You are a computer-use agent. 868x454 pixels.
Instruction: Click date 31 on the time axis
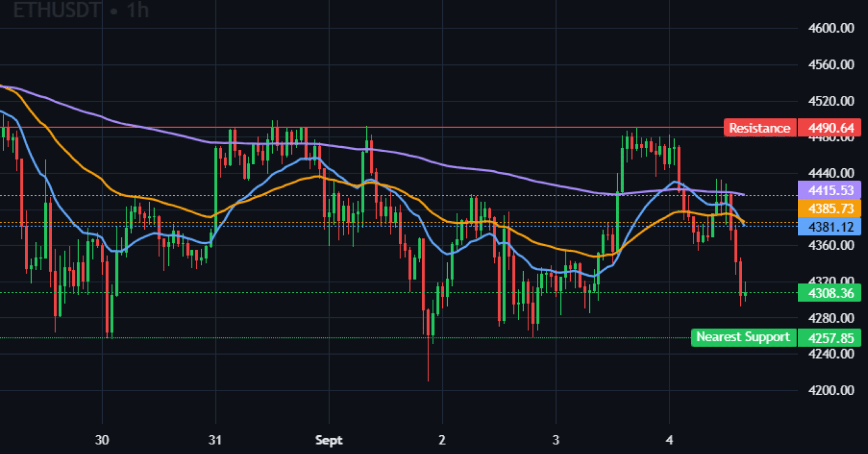[x=215, y=440]
